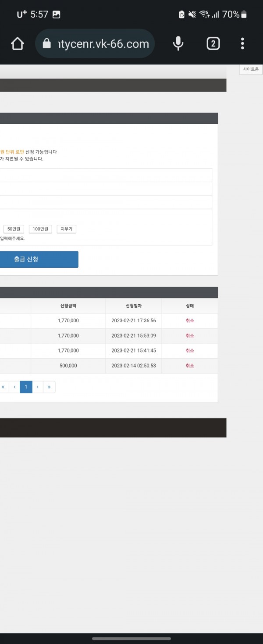Tap the battery icon in status bar
The width and height of the screenshot is (263, 644).
244,14
